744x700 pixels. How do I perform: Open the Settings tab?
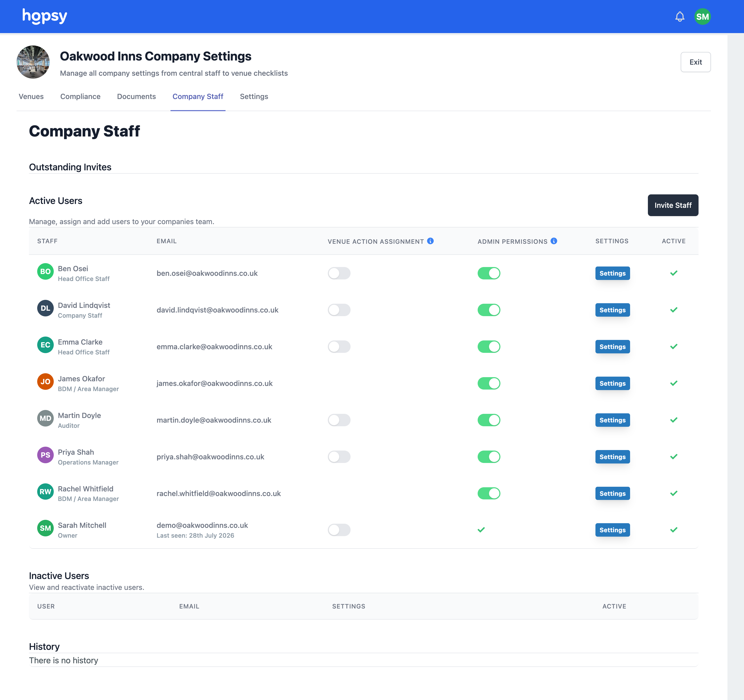coord(254,97)
